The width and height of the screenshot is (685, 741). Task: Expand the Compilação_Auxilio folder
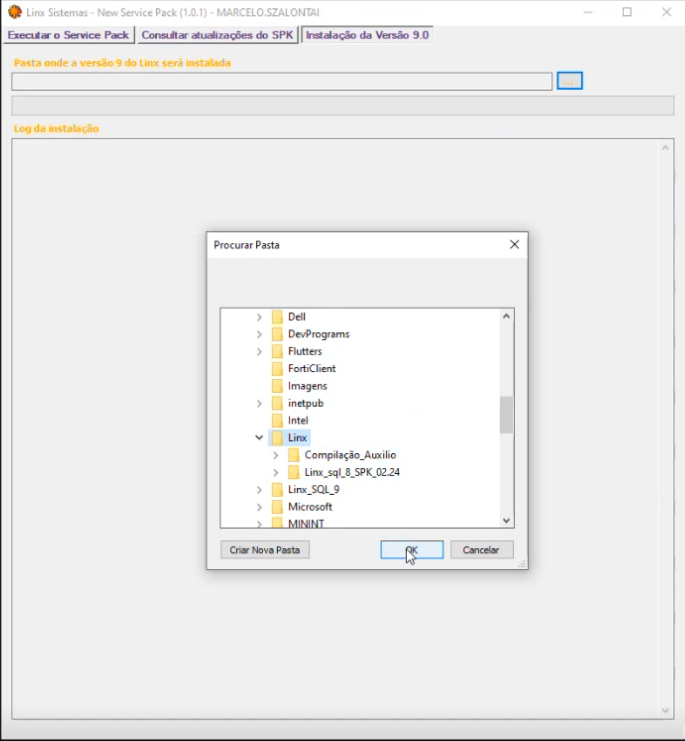(276, 455)
